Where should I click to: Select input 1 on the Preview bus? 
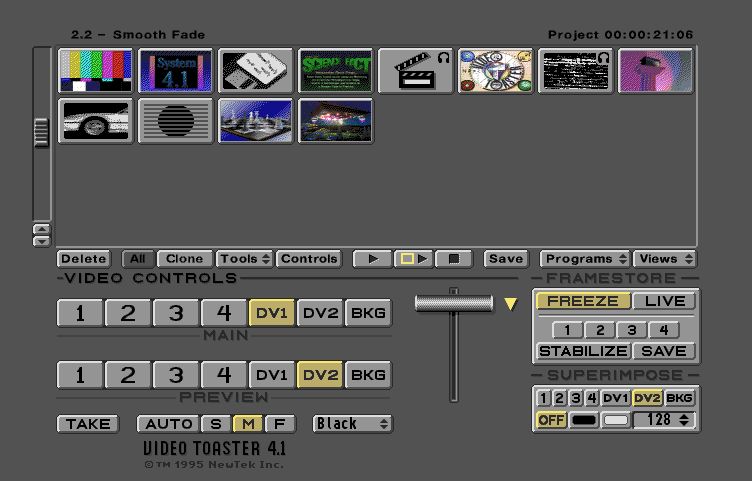click(x=80, y=375)
